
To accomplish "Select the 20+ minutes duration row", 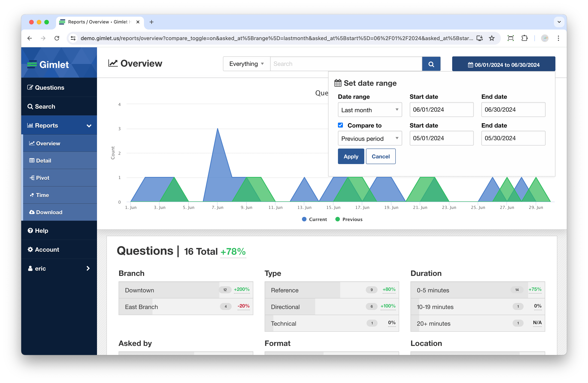I will (x=478, y=323).
